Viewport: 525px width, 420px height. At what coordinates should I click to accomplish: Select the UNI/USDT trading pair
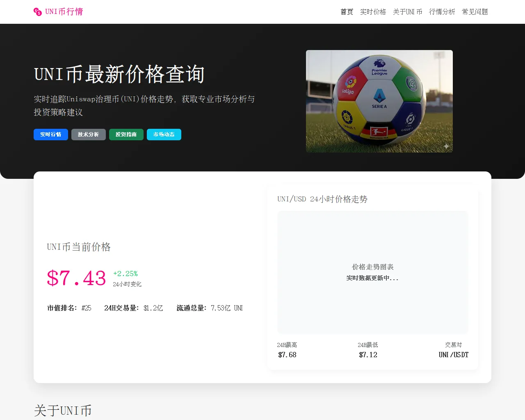coord(453,355)
